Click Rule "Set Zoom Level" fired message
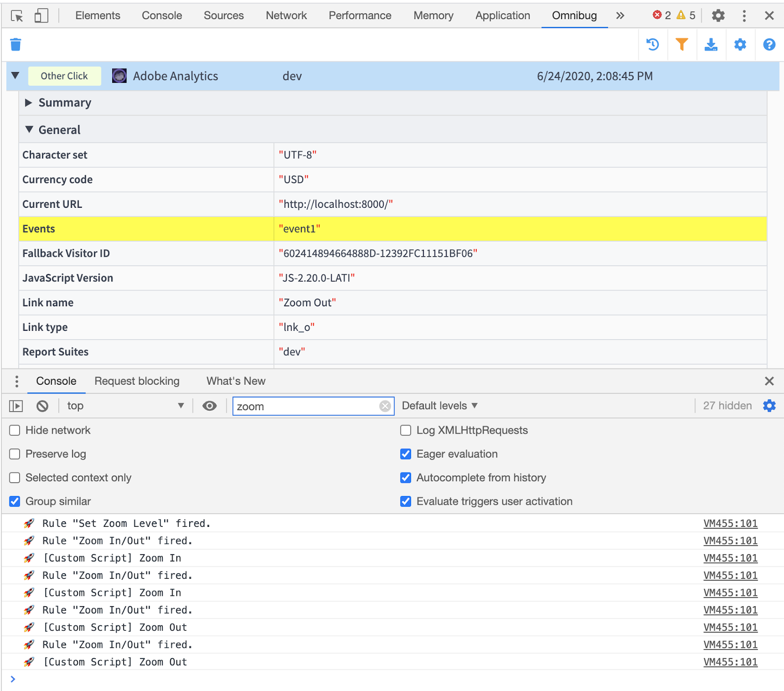Screen dimensions: 784x691 tap(126, 523)
